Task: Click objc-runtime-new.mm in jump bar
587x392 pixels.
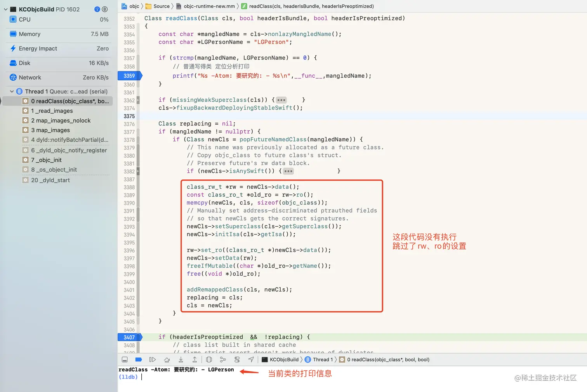Action: (x=205, y=6)
